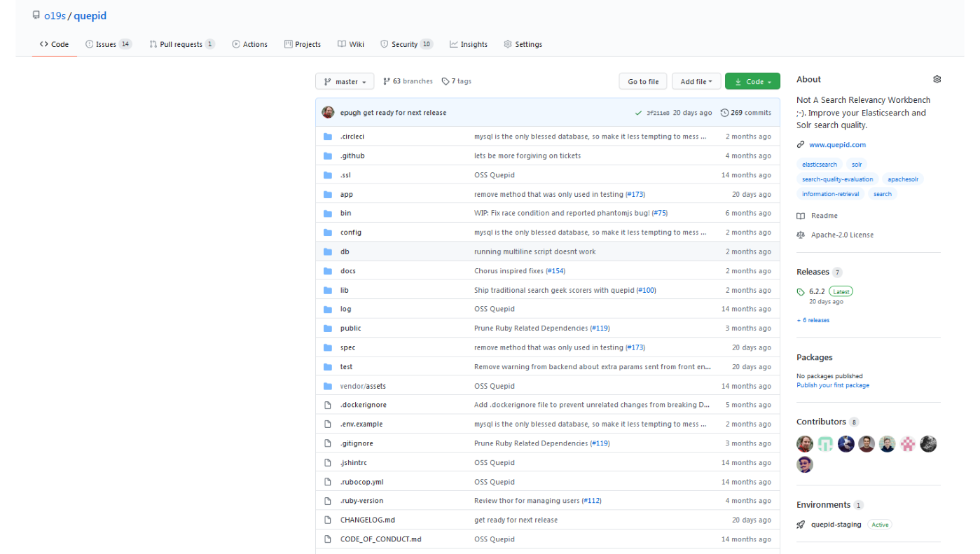Open the Apache-2.0 License link
The height and width of the screenshot is (554, 980).
[x=842, y=235]
